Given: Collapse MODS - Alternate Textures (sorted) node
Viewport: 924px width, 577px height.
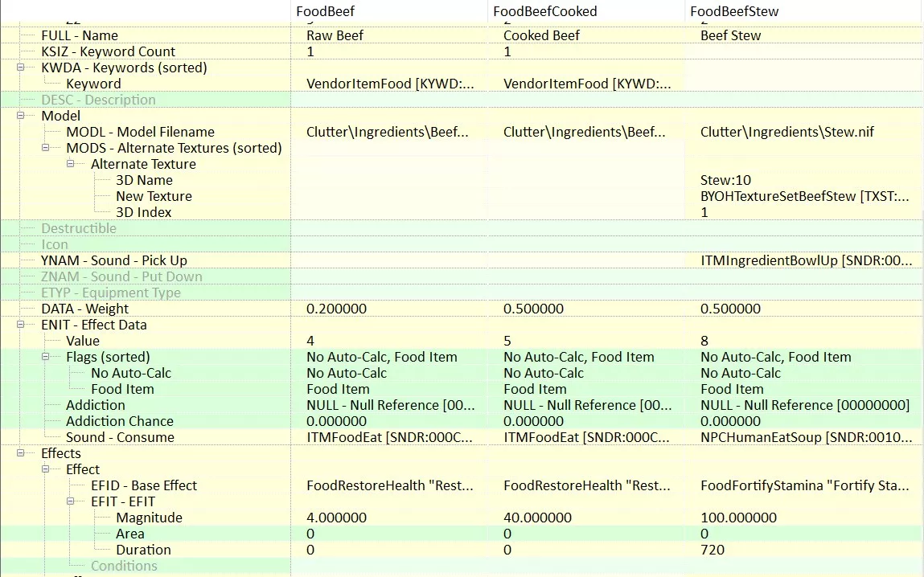Looking at the screenshot, I should 45,148.
